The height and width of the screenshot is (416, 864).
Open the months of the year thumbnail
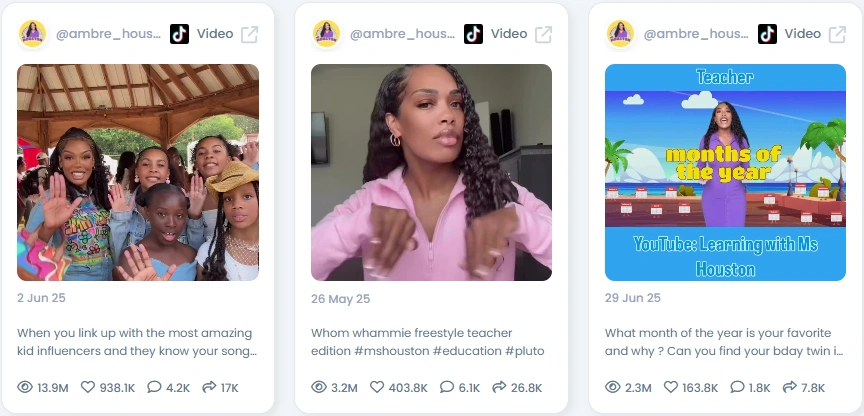pos(725,172)
